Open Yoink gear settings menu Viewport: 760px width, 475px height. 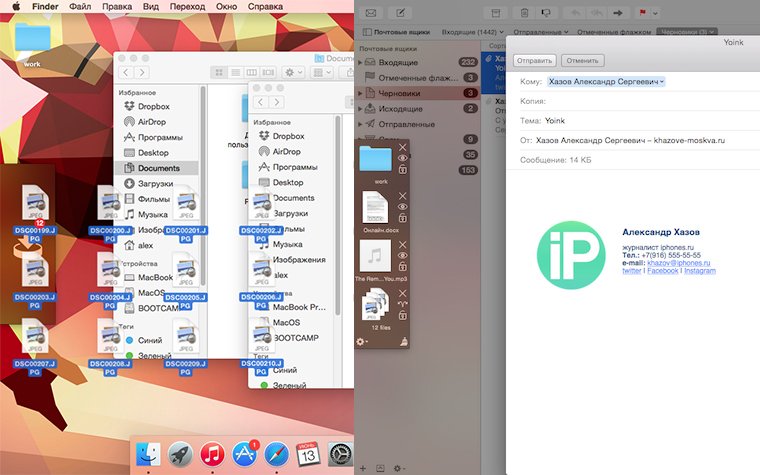click(362, 342)
